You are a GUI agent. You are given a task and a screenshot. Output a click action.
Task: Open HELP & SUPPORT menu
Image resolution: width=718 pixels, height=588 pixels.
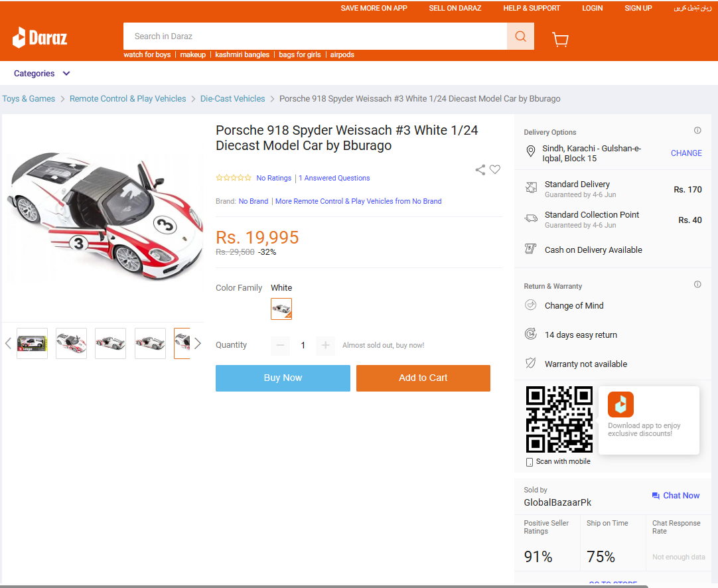(x=531, y=8)
